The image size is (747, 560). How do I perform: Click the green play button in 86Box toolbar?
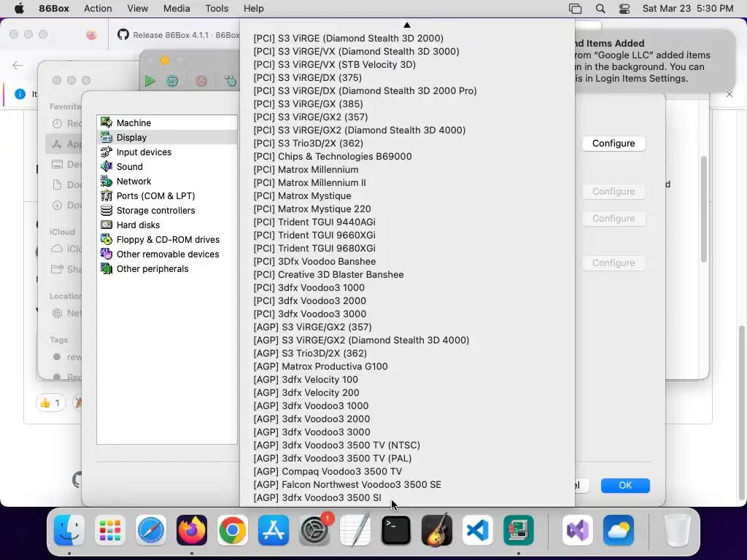click(150, 81)
